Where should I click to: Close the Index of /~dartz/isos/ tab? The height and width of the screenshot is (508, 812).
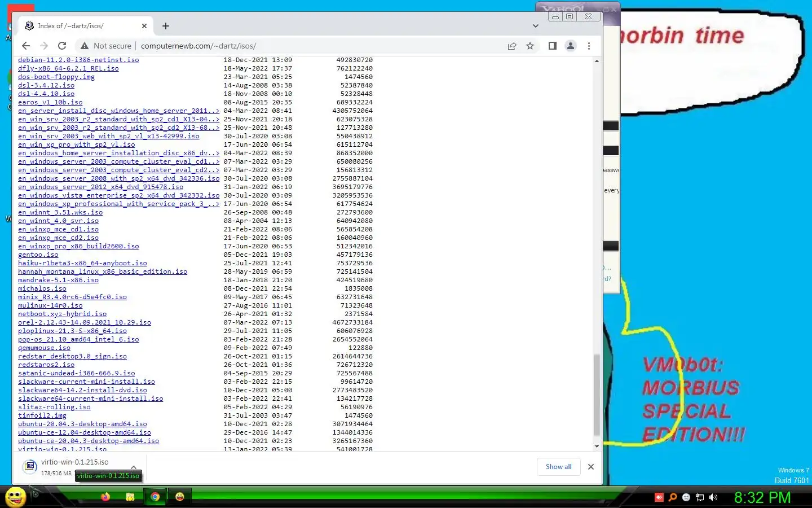pos(144,26)
